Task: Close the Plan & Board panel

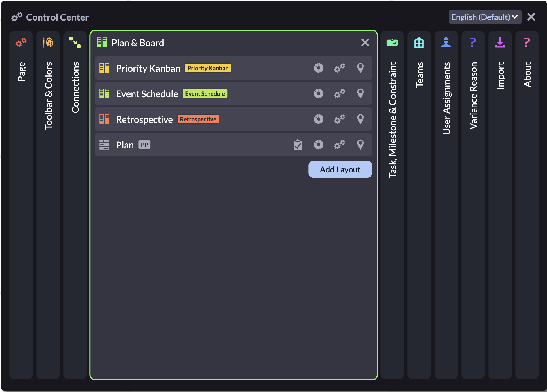Action: pos(365,43)
